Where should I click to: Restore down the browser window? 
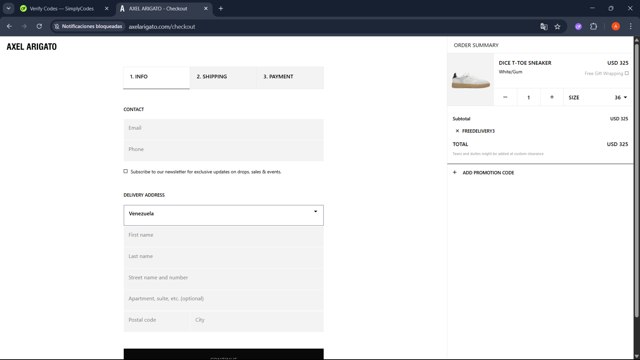(611, 8)
